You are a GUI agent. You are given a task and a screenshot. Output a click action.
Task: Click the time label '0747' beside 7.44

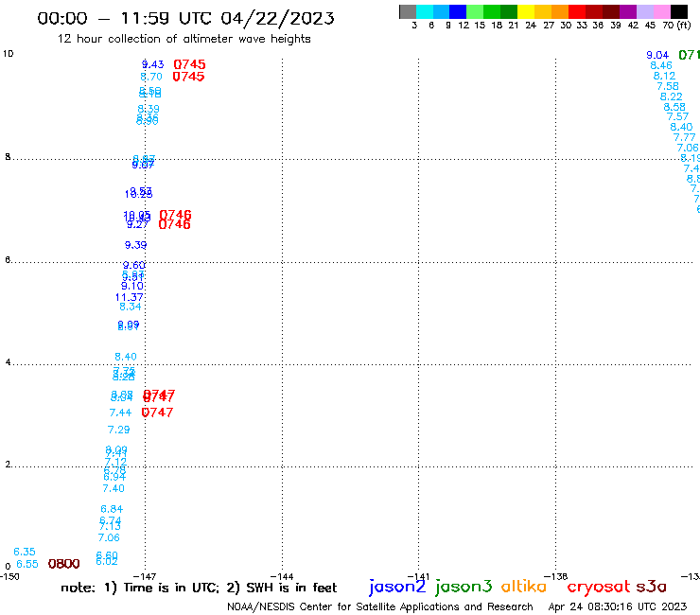coord(157,413)
